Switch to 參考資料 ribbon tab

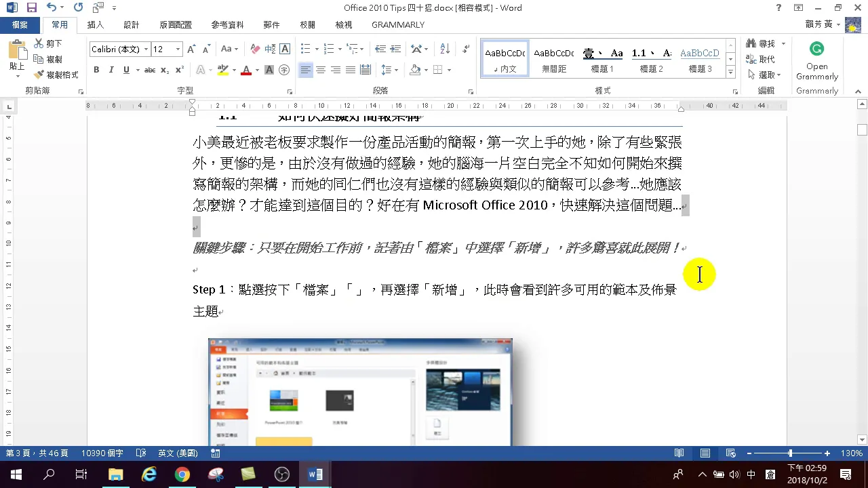pos(227,24)
